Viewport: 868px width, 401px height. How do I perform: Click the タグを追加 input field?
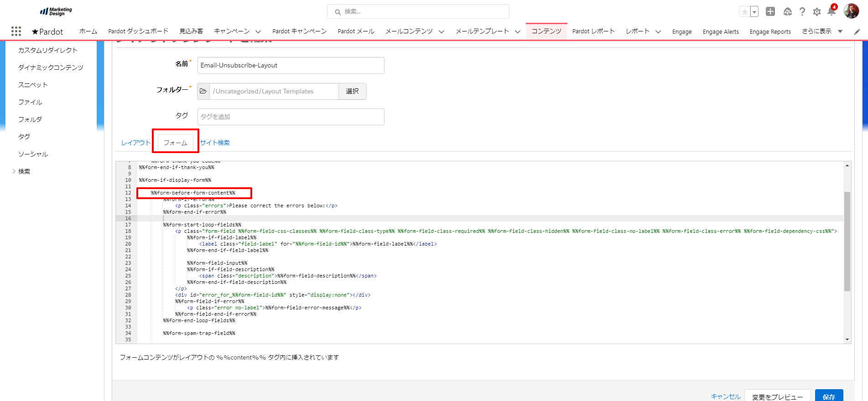(291, 117)
